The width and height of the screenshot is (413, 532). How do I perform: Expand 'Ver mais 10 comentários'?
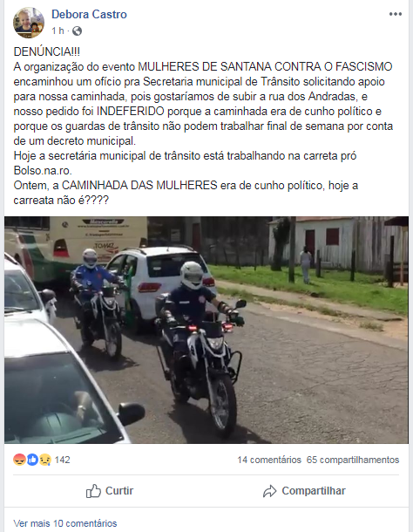pos(65,523)
